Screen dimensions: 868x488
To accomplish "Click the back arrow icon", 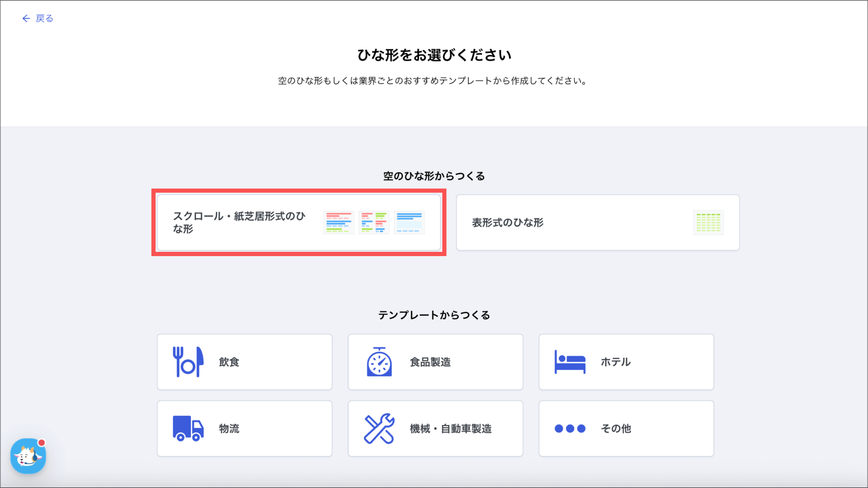I will point(26,18).
